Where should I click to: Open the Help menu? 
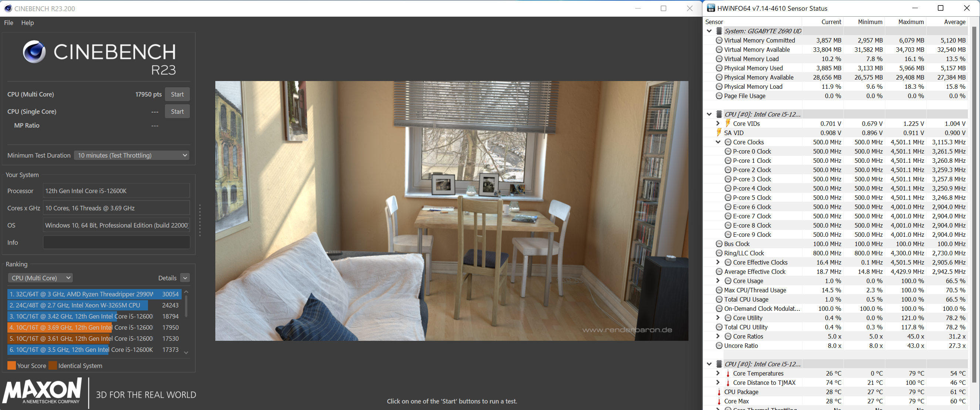[27, 23]
